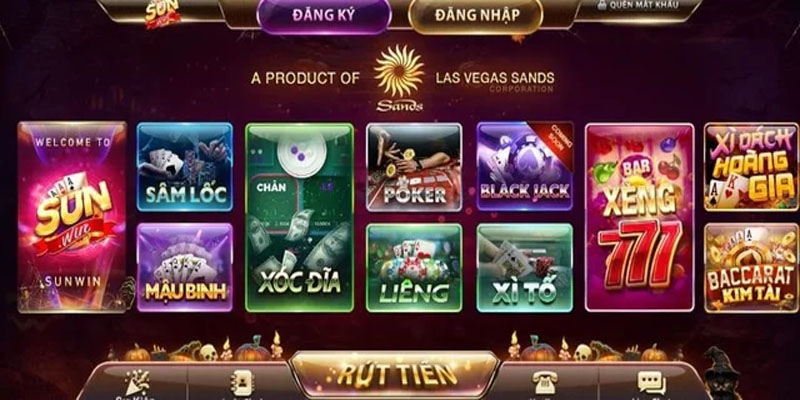800x400 pixels.
Task: Click the Rút Tiền withdraw button
Action: click(x=394, y=375)
